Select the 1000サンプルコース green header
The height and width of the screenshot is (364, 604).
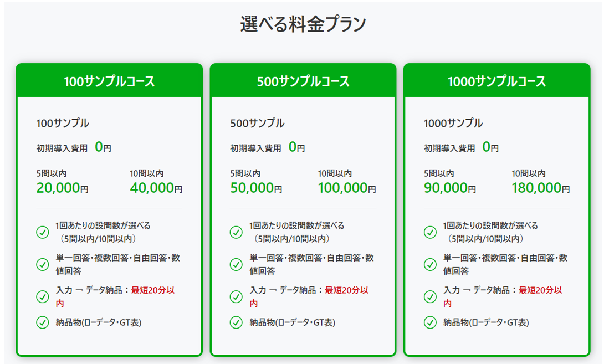(496, 81)
